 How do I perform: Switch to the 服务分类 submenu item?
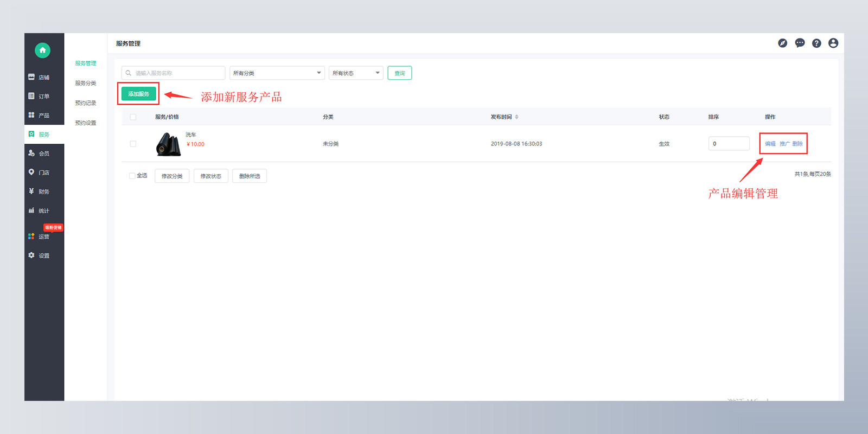coord(85,84)
